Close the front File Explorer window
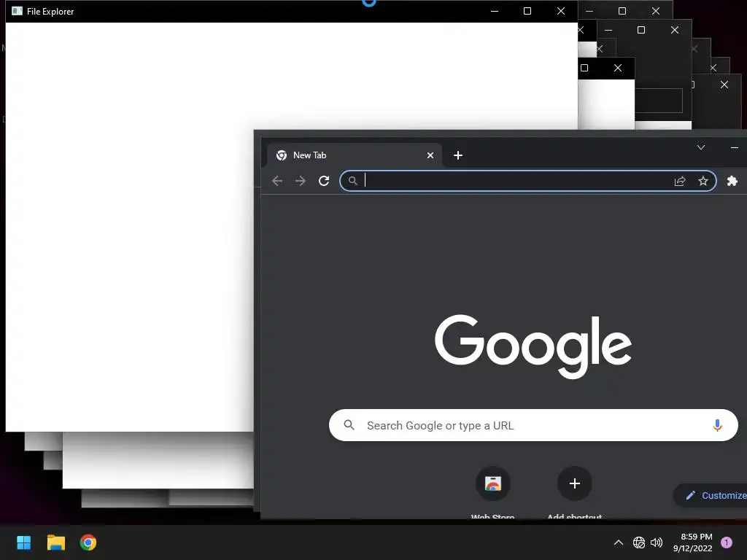The width and height of the screenshot is (747, 560). (x=561, y=11)
